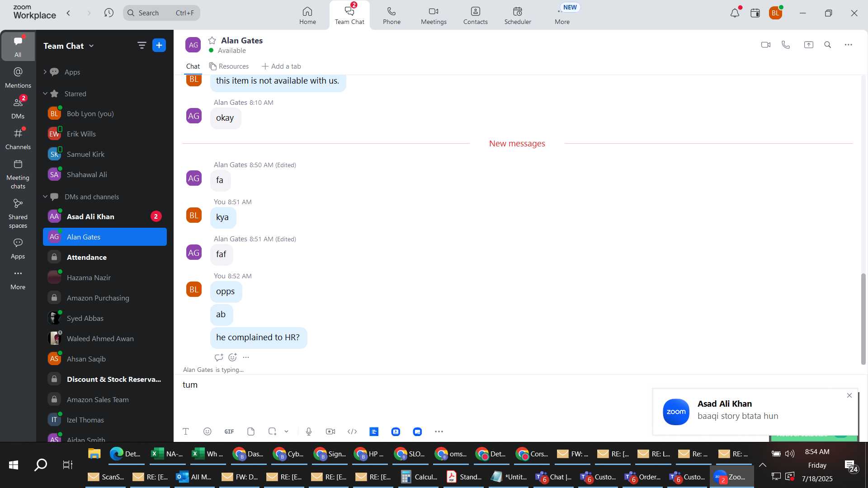Open the screenshot options dropdown arrow

point(286,432)
